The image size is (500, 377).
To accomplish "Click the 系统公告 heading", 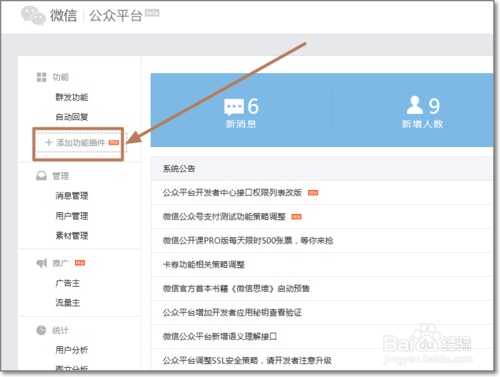I will 179,169.
